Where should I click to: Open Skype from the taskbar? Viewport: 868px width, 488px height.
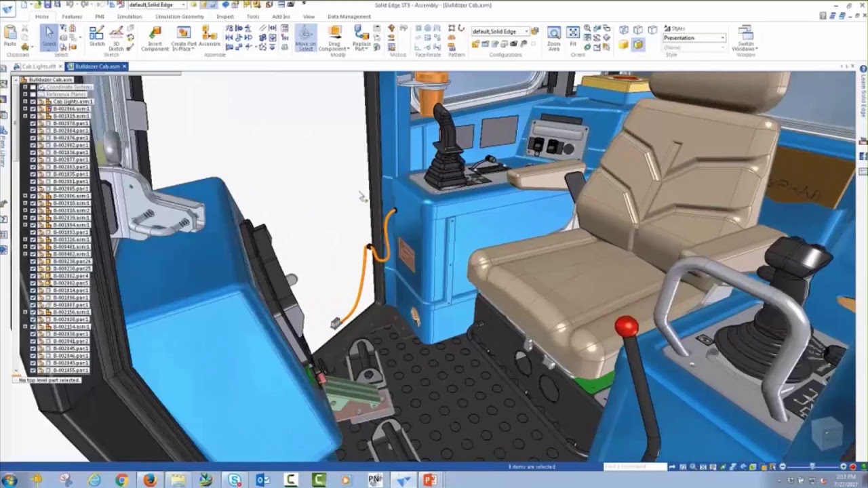235,480
